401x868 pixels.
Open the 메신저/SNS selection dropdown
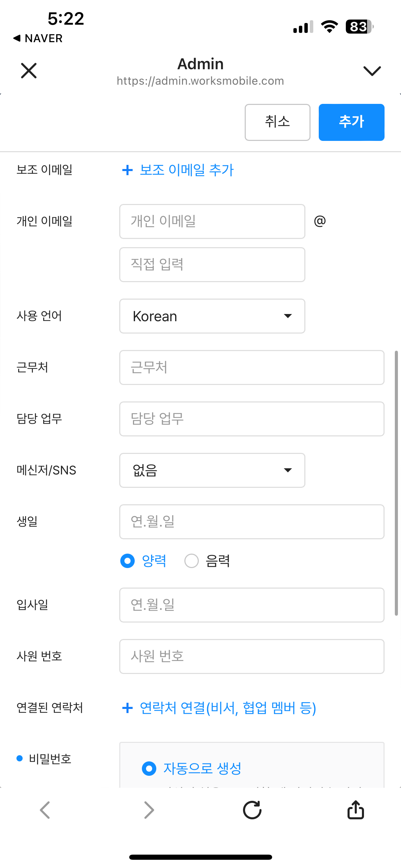coord(212,470)
